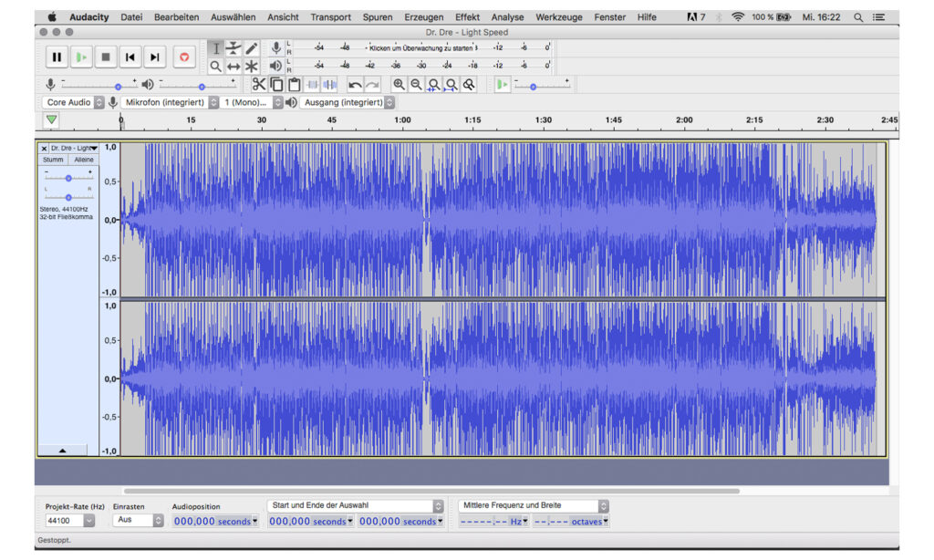Click the Zoom Toggle magnifier icon
Screen dimensions: 934x560
(x=470, y=85)
